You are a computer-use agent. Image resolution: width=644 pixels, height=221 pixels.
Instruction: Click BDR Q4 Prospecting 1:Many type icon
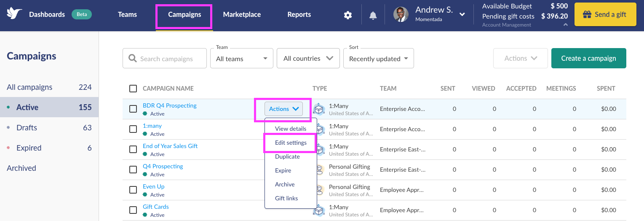pos(320,109)
